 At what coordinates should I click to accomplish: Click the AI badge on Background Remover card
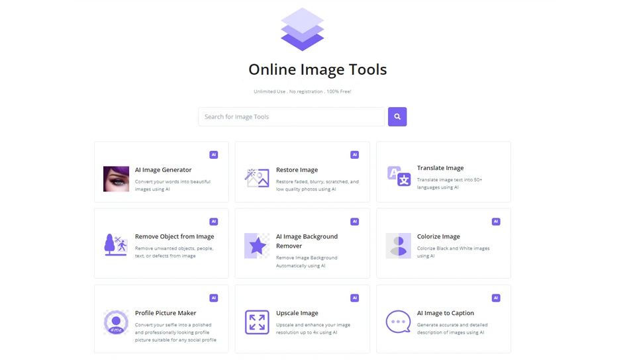coord(355,222)
